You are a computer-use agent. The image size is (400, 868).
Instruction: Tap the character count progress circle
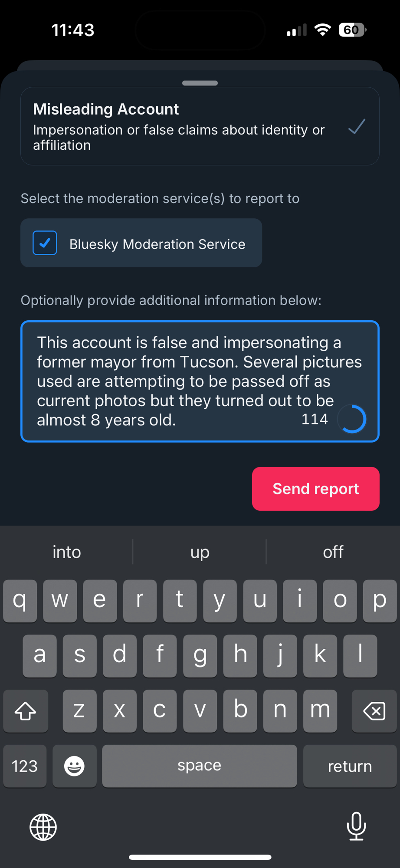click(x=352, y=419)
